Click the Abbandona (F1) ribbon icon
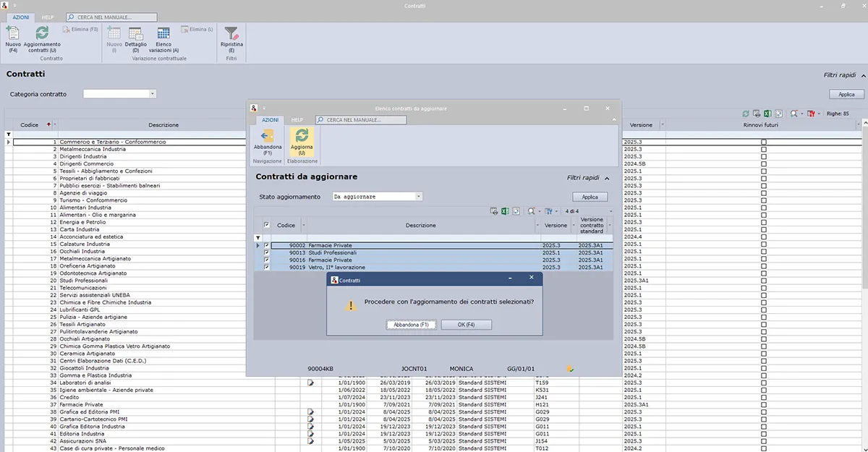The height and width of the screenshot is (452, 868). 268,137
